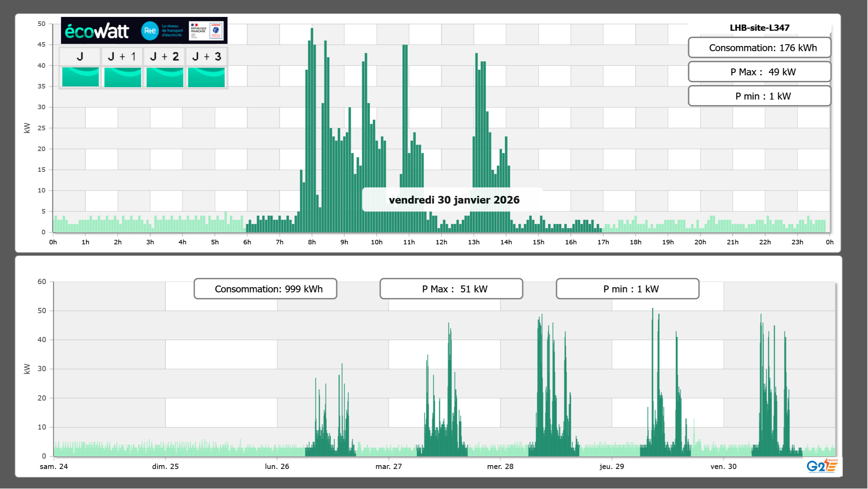The height and width of the screenshot is (489, 868).
Task: Click the P Max : 49 kW box
Action: (x=759, y=72)
